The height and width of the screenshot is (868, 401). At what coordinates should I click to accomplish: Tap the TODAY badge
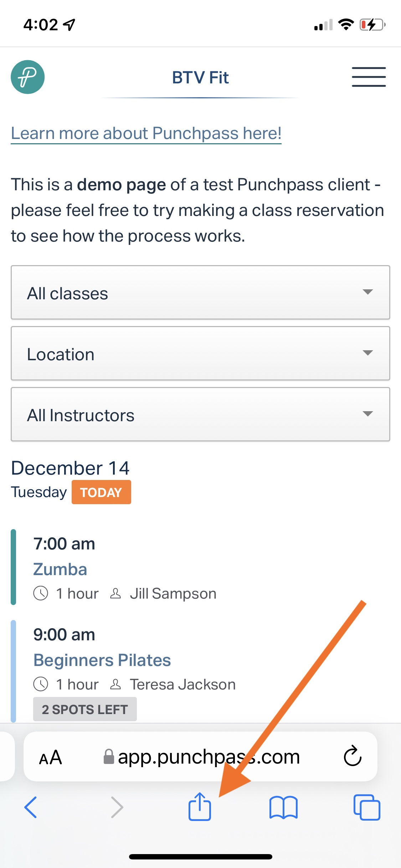[101, 492]
